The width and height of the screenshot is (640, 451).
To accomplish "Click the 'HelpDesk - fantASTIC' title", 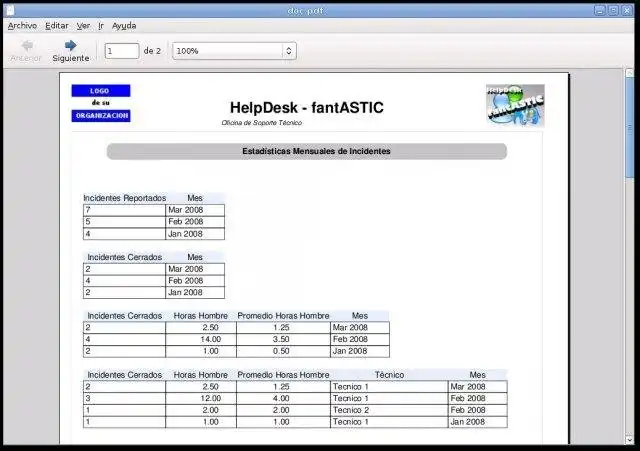I will 307,108.
